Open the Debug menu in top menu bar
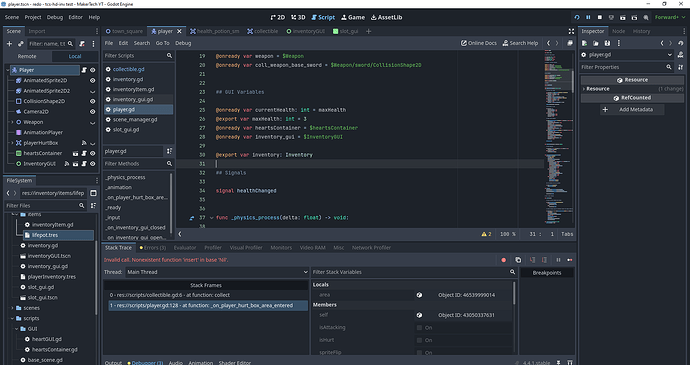Viewport: 690px width, 365px height. pyautogui.click(x=55, y=17)
